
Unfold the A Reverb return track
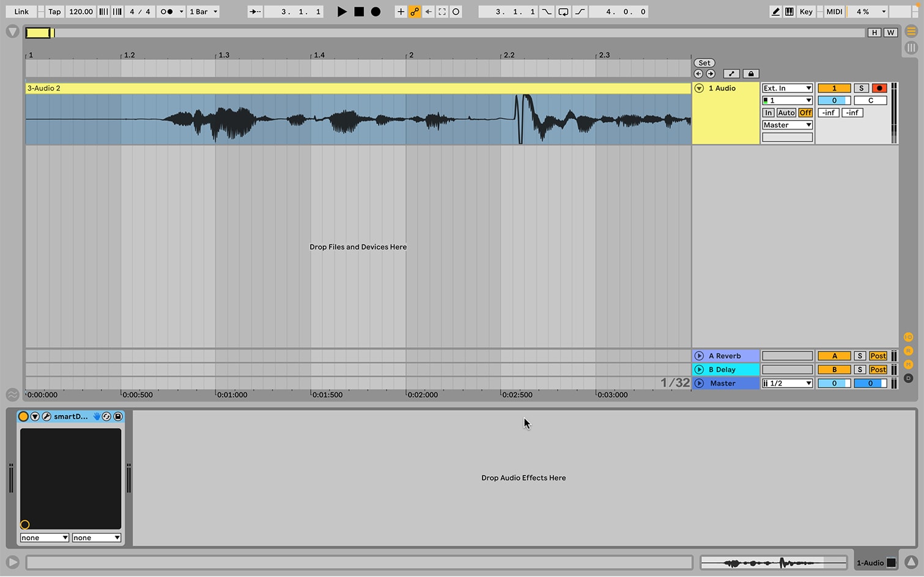(x=699, y=356)
